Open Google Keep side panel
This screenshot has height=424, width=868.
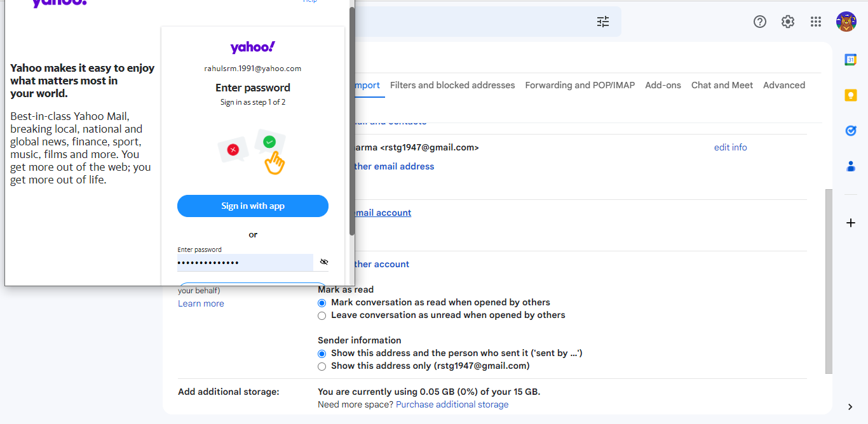click(x=851, y=95)
